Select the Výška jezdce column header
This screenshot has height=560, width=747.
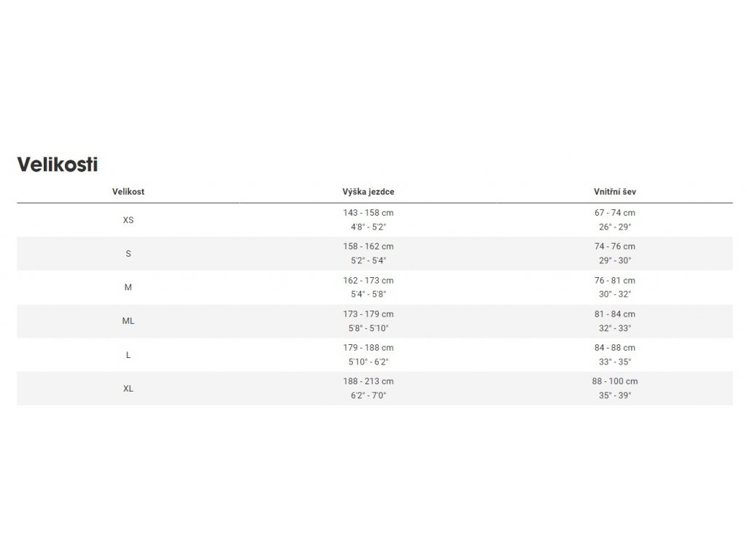(x=368, y=192)
